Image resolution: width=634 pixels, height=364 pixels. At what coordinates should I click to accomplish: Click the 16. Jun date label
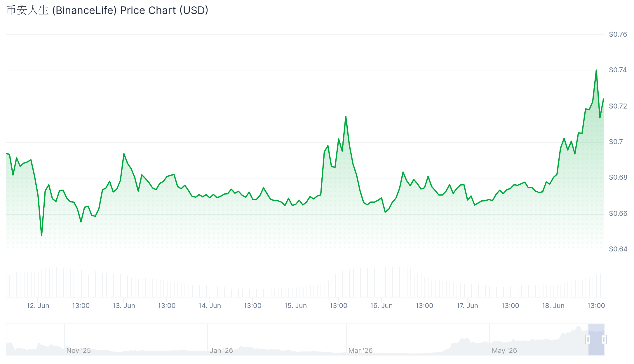(382, 306)
